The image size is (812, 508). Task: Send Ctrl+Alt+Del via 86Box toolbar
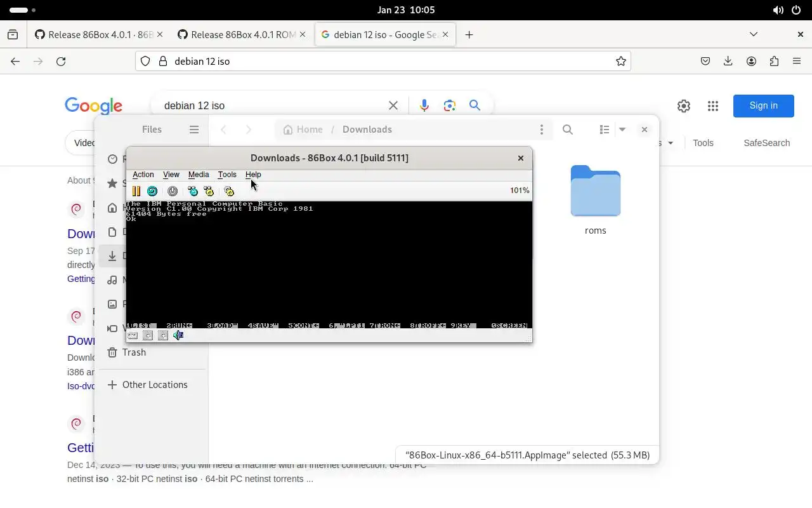pyautogui.click(x=193, y=191)
